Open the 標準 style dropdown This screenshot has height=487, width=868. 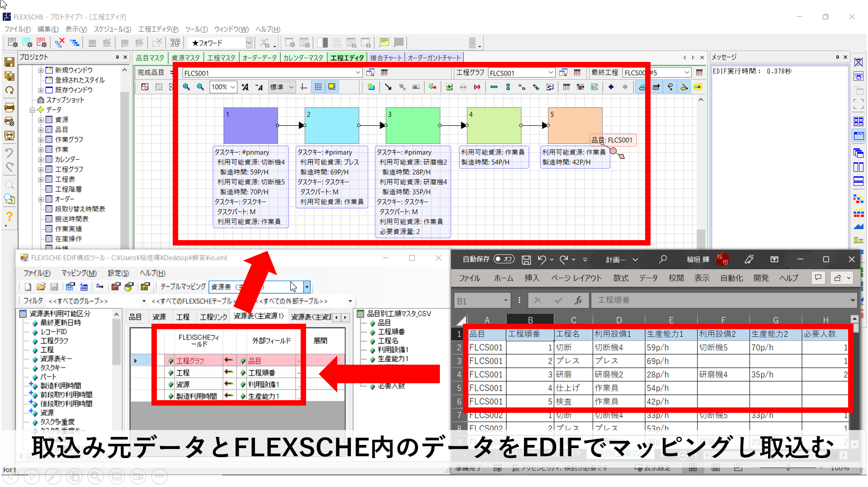click(291, 87)
